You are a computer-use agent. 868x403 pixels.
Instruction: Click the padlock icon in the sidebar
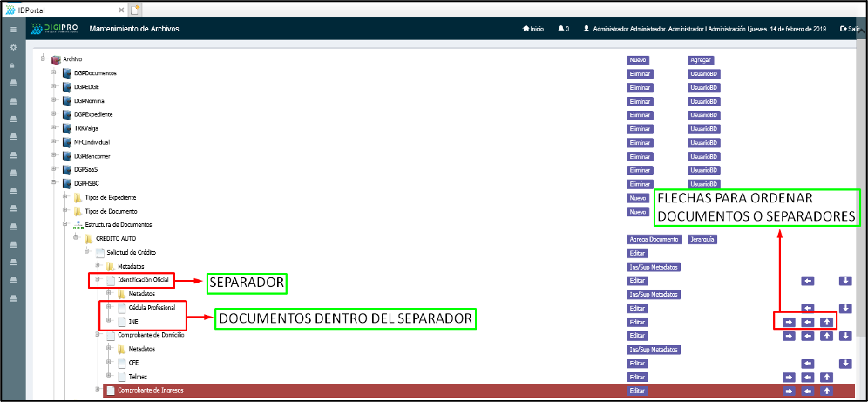12,65
